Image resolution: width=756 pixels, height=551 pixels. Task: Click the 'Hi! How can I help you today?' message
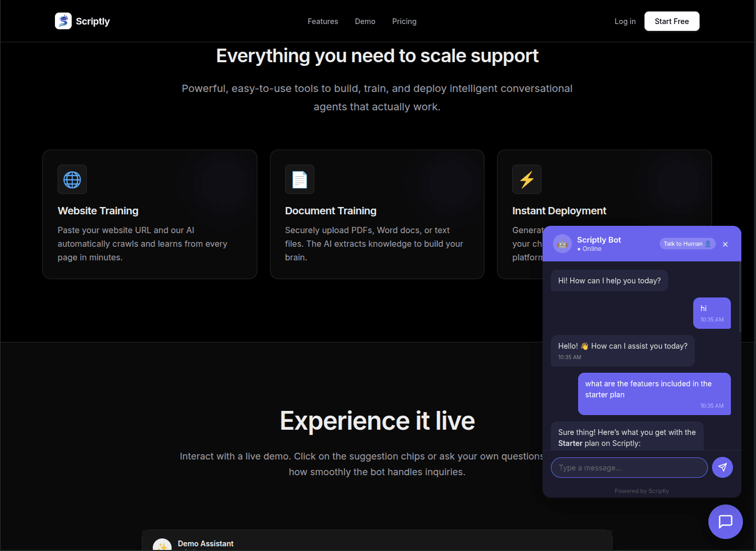coord(610,281)
